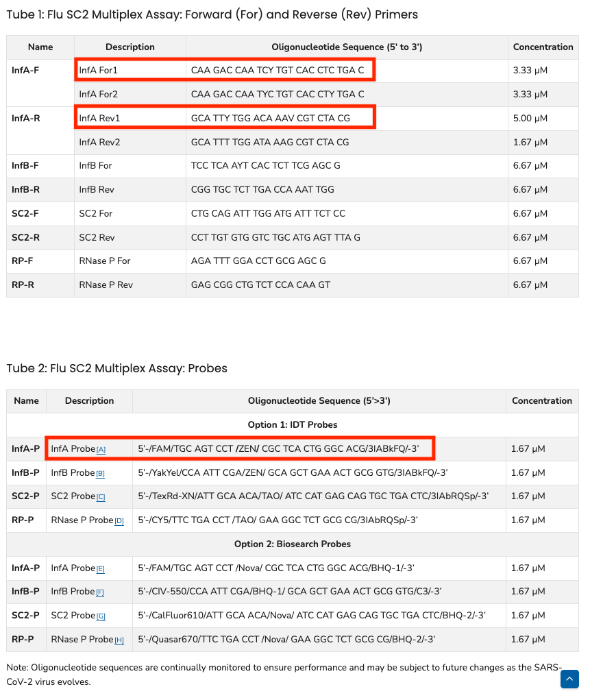Click the SC2-R row name
The height and width of the screenshot is (700, 590).
coord(25,237)
